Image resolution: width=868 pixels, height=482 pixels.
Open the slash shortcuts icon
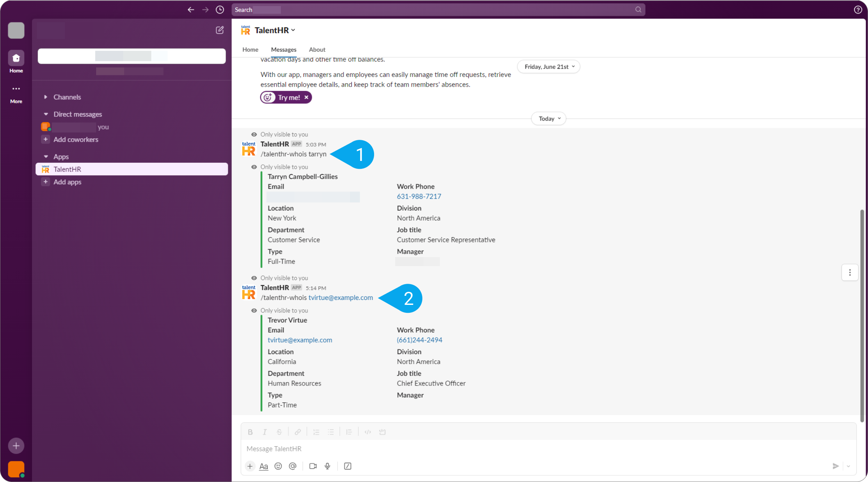348,466
